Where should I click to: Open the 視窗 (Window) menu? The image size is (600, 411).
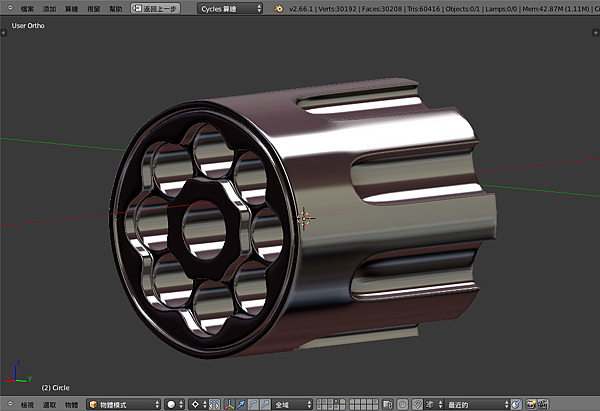click(94, 8)
